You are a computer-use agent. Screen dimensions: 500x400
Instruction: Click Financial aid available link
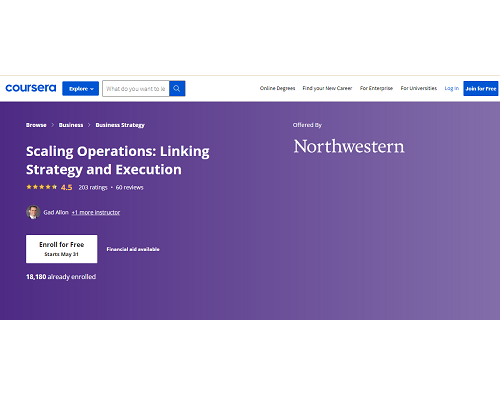[x=133, y=249]
